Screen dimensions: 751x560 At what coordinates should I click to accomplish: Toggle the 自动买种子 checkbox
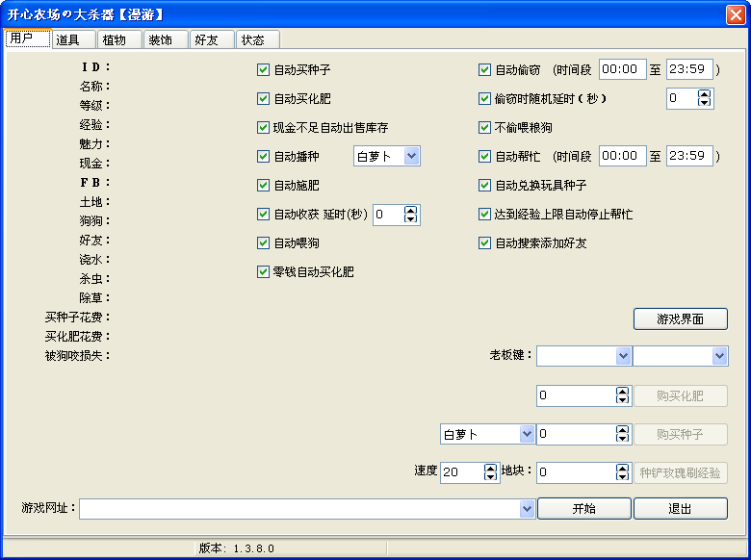263,70
